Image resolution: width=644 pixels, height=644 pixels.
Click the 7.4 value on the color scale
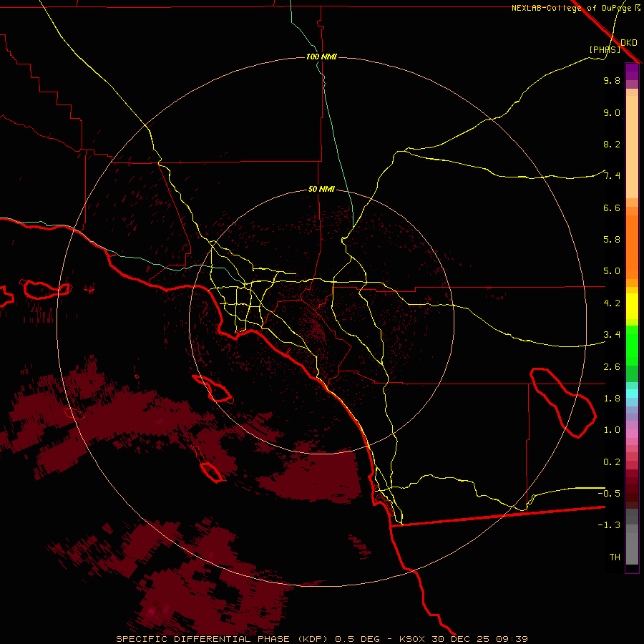coord(612,176)
